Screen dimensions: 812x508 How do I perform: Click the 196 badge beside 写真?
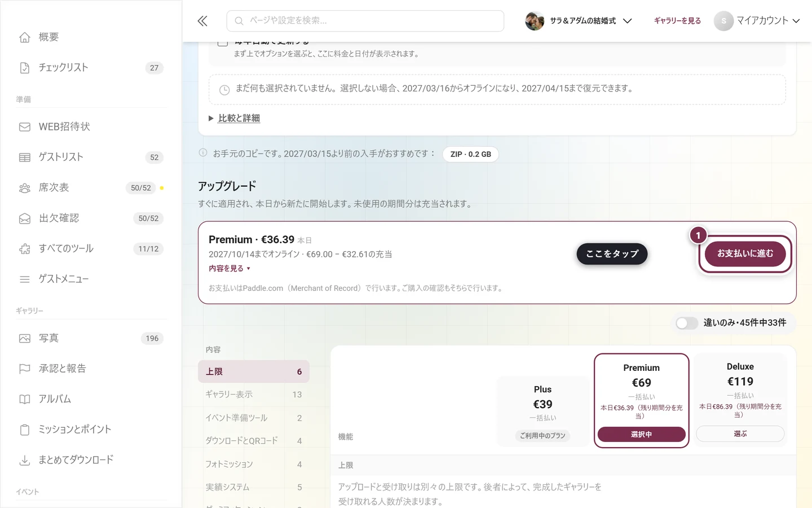(152, 339)
